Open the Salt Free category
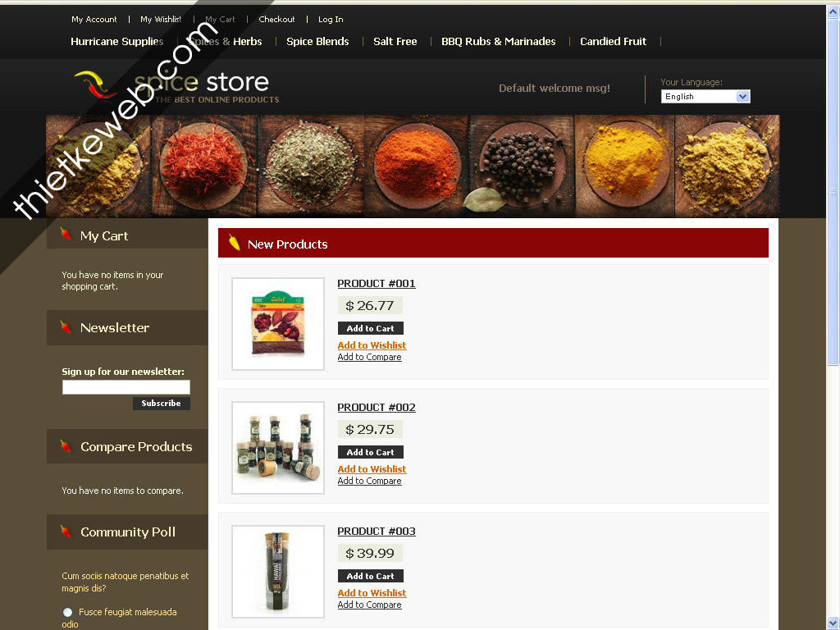The image size is (840, 630). (395, 41)
